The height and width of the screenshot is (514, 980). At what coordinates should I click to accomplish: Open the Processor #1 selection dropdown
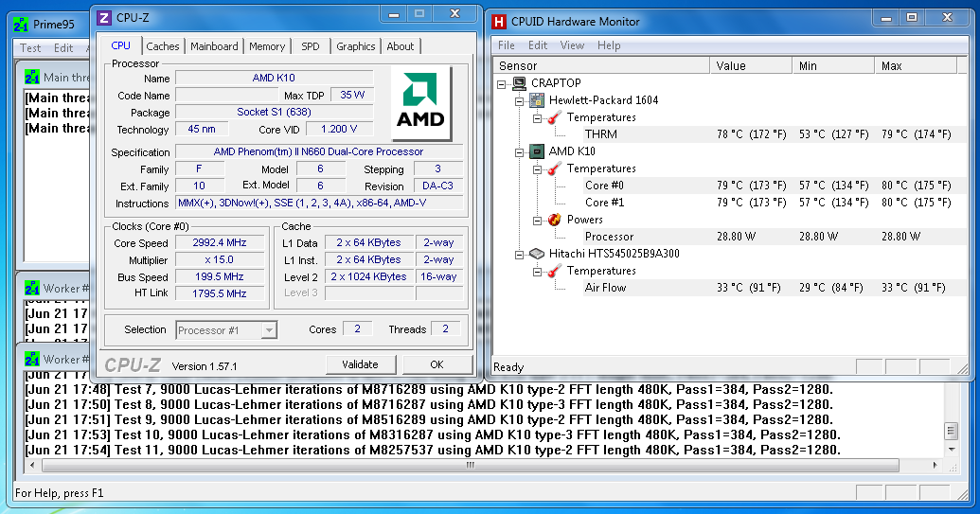(269, 330)
